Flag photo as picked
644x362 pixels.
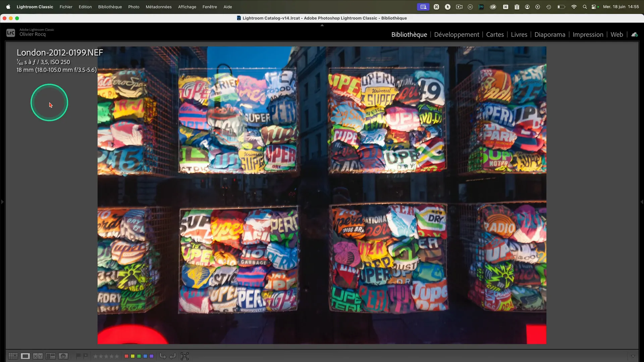78,356
